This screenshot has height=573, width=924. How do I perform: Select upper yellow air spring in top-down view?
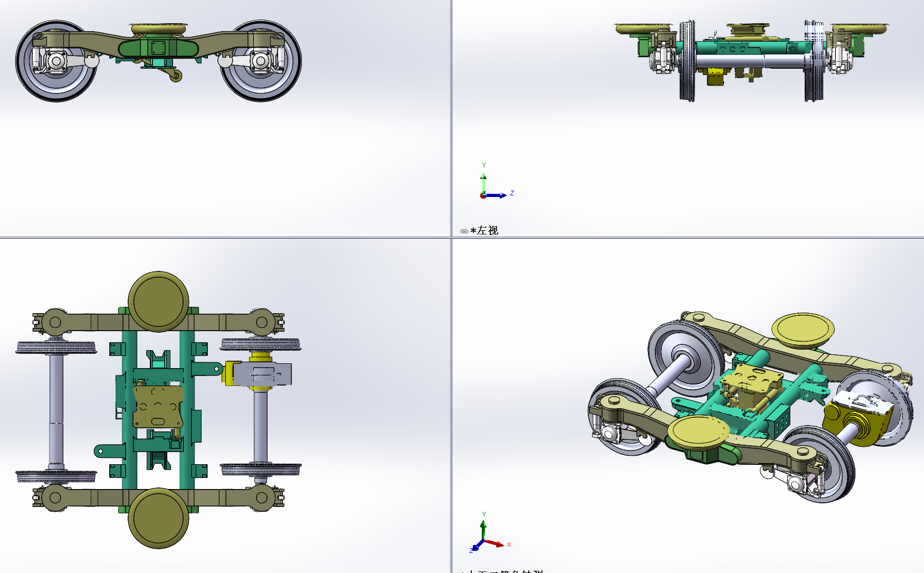coord(158,302)
